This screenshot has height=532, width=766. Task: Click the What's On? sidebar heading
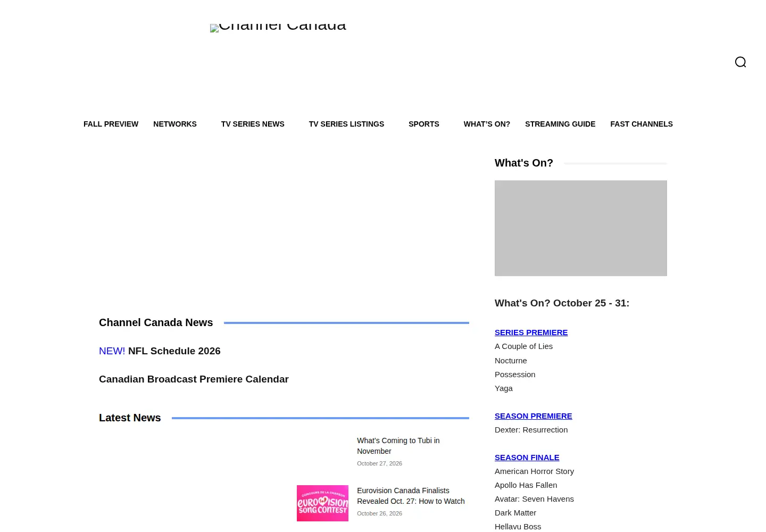pos(524,163)
